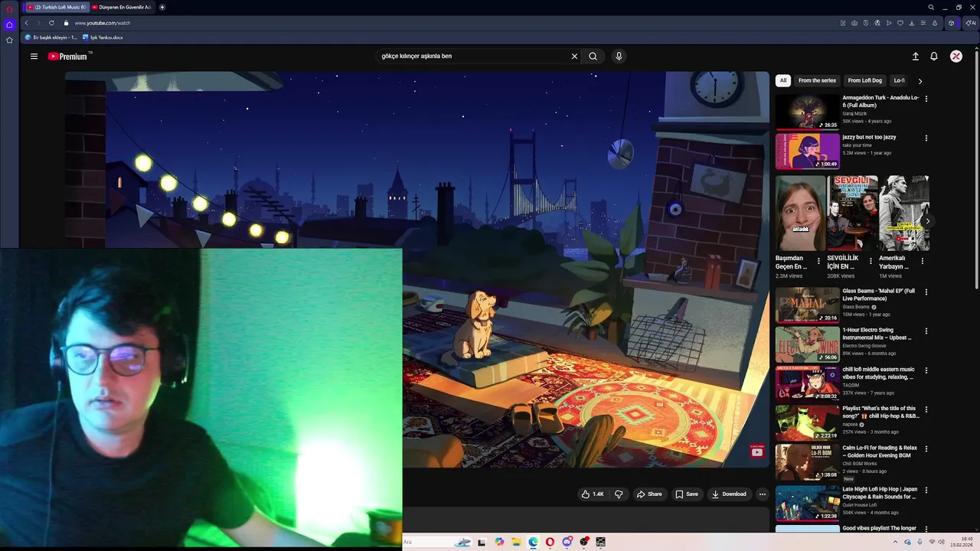Image resolution: width=980 pixels, height=551 pixels.
Task: Open Late Night Lofi Hip Hop title
Action: click(880, 493)
